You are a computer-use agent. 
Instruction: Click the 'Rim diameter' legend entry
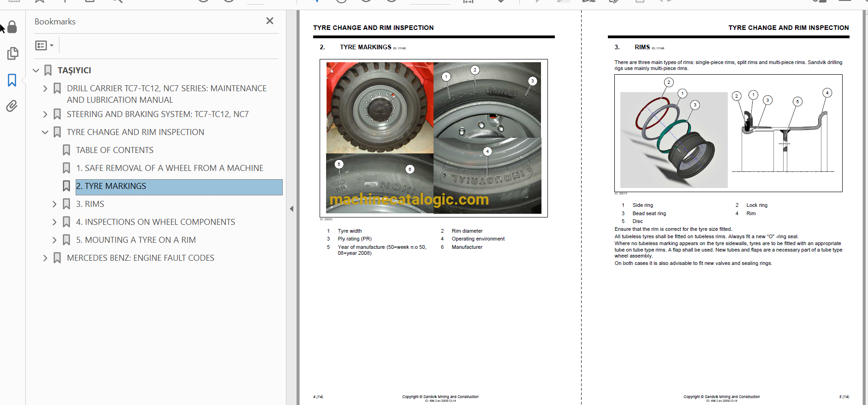click(x=467, y=231)
